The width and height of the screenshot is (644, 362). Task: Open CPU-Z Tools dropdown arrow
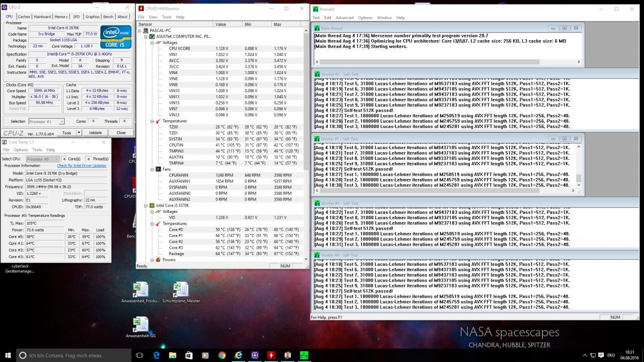(x=79, y=132)
